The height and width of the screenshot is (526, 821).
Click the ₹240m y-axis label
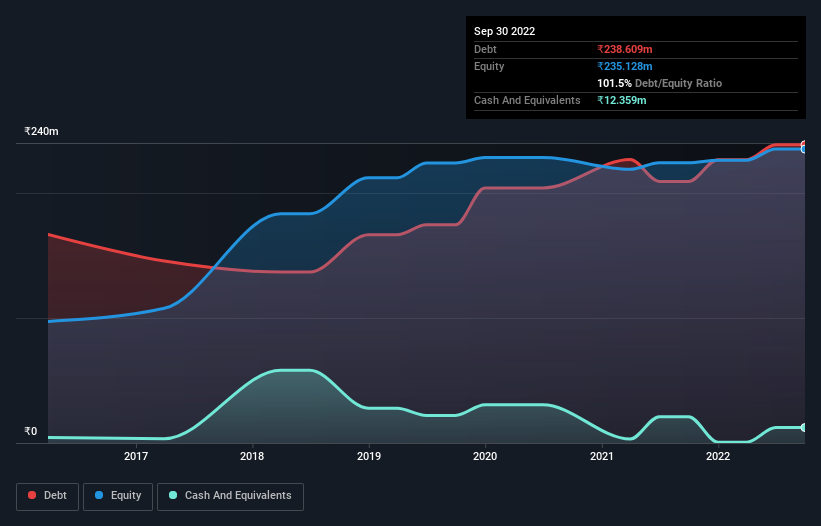click(x=41, y=131)
